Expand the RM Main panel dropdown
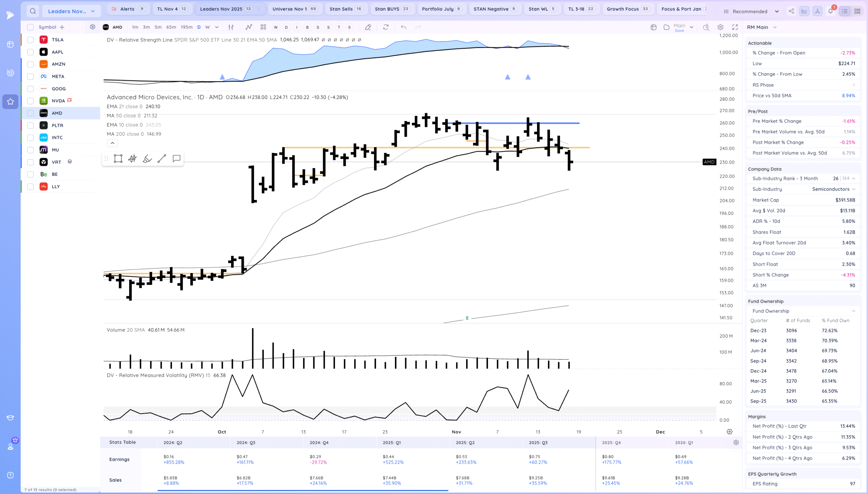Screen dimensions: 868x494 point(775,27)
